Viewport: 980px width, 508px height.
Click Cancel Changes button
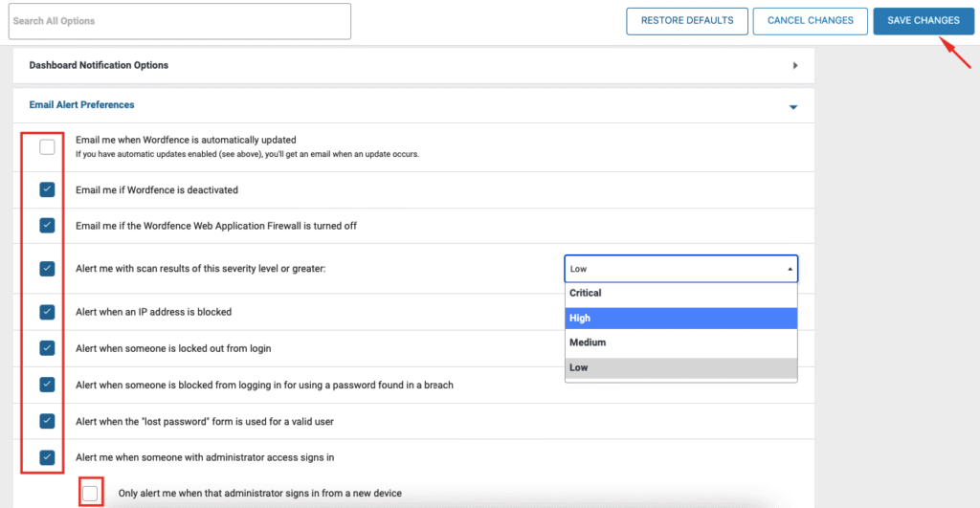[x=810, y=21]
